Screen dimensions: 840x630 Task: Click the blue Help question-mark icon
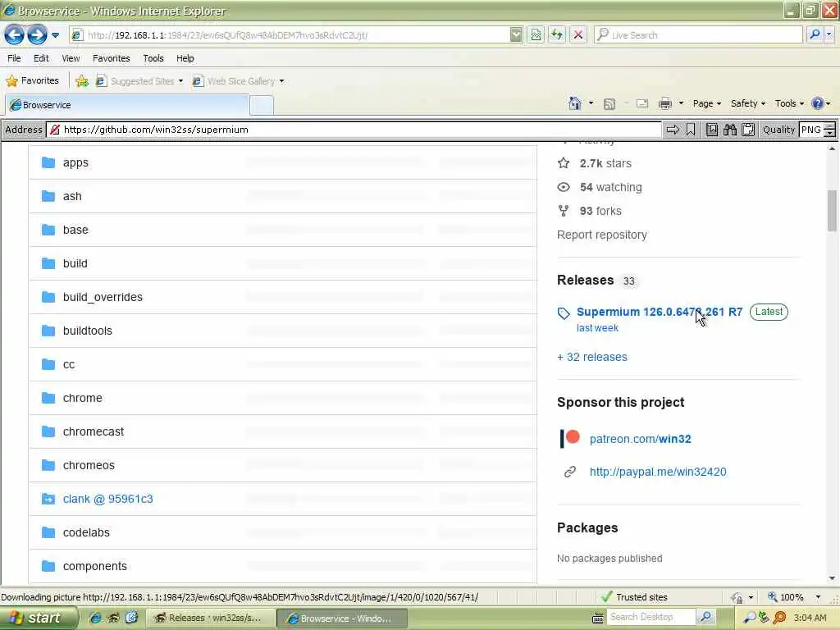818,103
